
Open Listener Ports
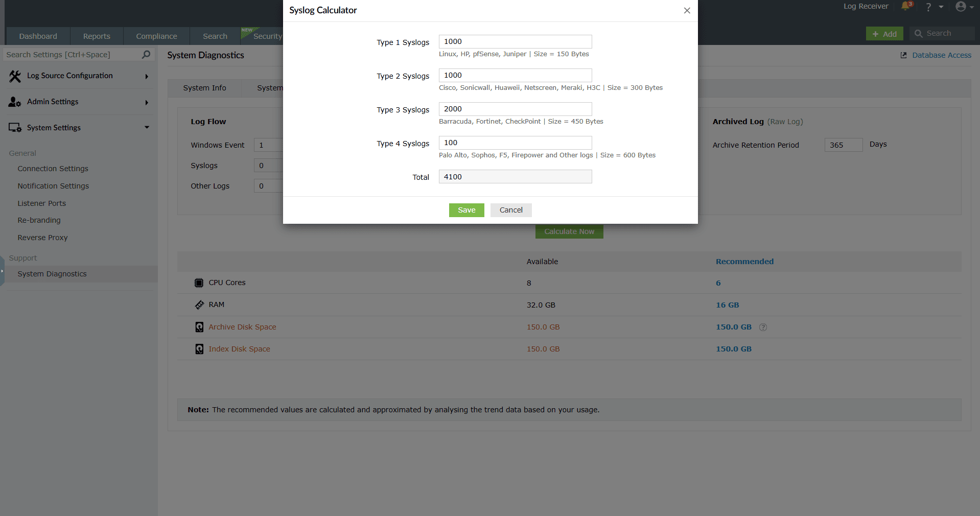coord(42,203)
